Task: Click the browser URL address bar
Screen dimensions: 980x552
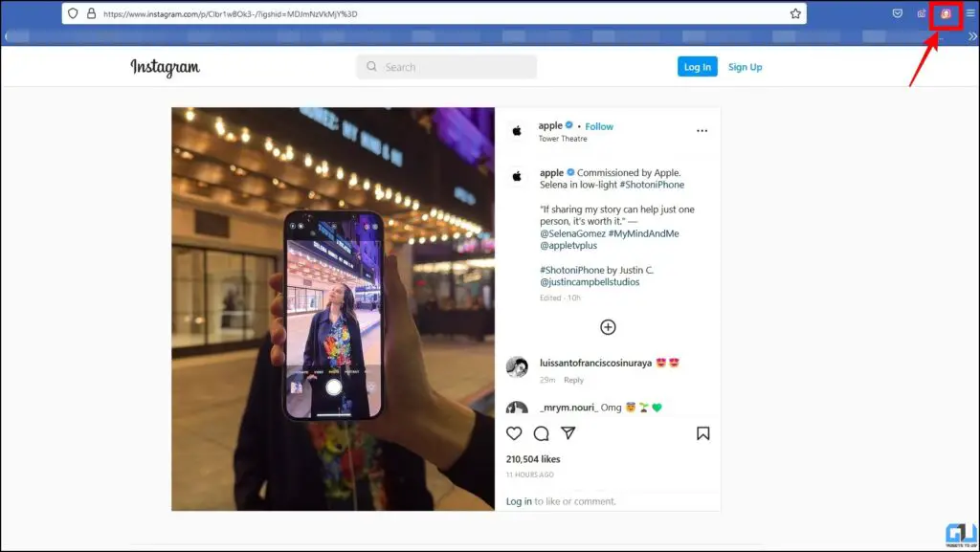Action: 434,13
